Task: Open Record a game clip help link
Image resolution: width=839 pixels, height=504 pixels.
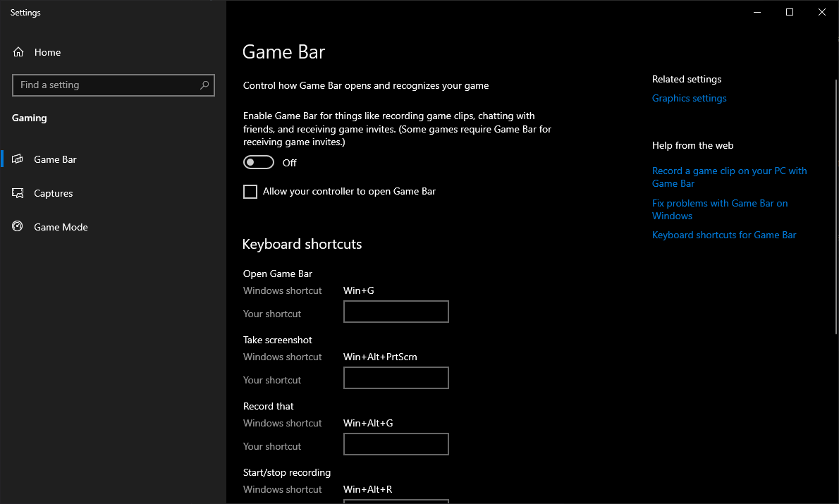Action: point(729,177)
